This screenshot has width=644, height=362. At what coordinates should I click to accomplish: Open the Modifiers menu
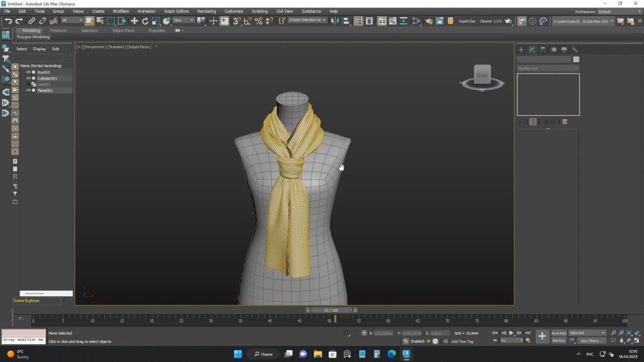121,11
